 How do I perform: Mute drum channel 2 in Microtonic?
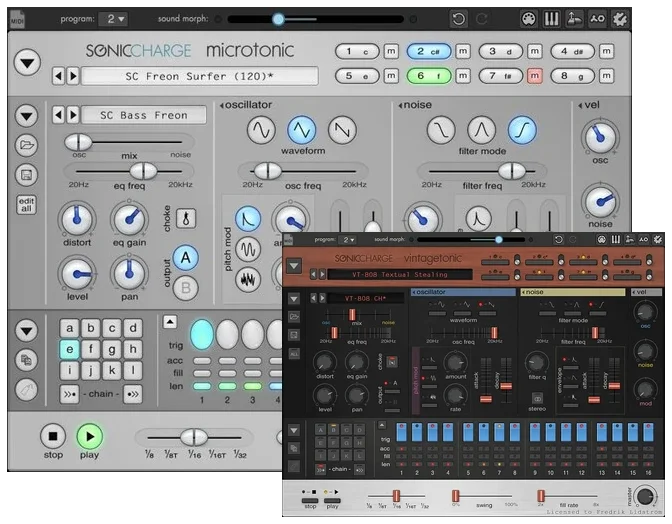[x=462, y=51]
